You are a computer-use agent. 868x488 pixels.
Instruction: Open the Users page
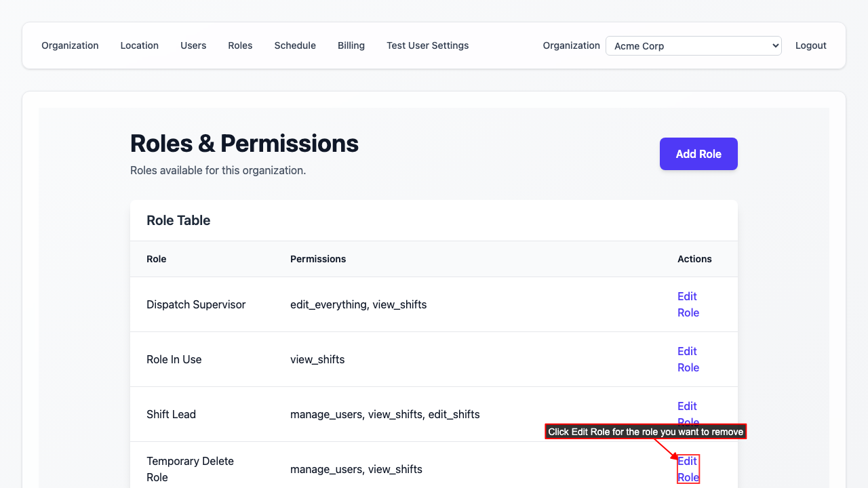(x=193, y=45)
